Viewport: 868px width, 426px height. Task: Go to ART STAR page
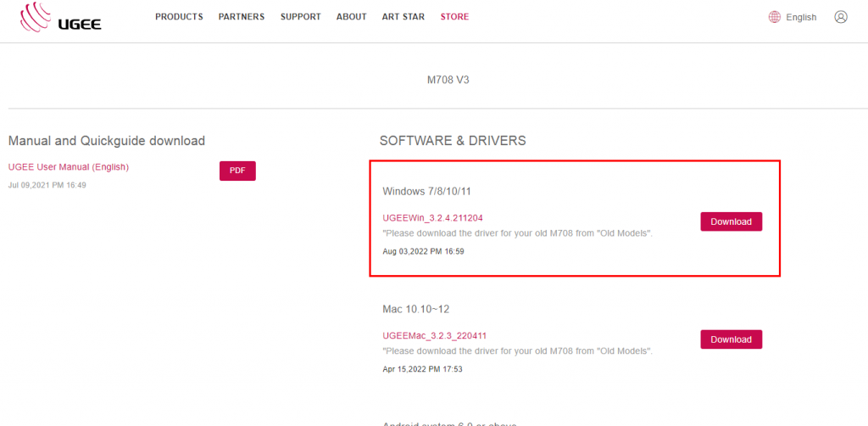403,17
